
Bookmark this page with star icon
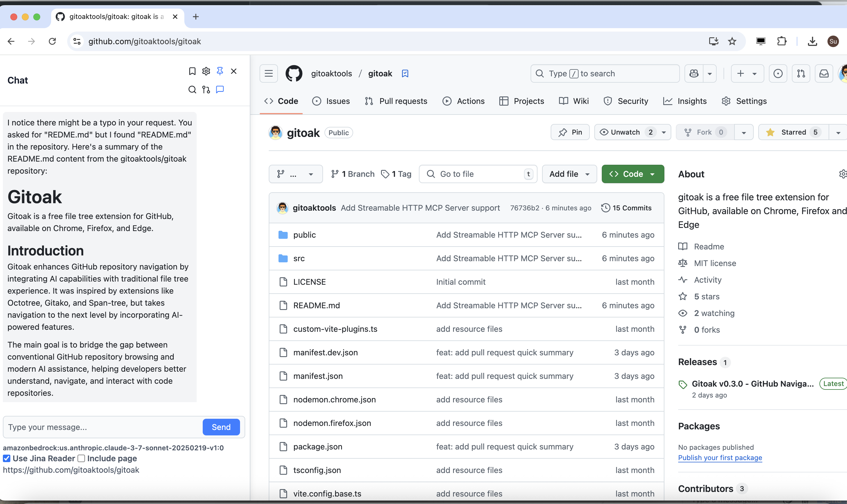click(x=732, y=41)
